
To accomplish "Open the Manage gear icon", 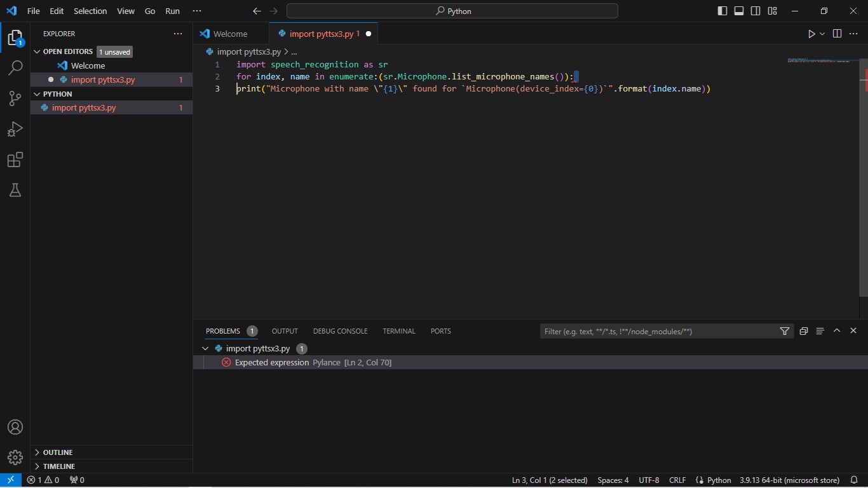I will click(x=15, y=457).
